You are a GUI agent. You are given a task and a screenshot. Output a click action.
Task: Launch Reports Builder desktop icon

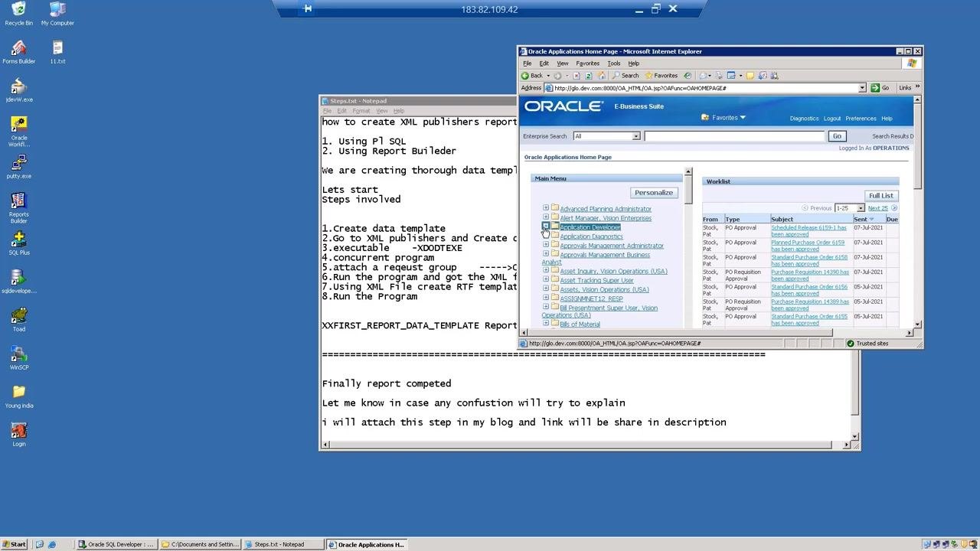pyautogui.click(x=18, y=207)
